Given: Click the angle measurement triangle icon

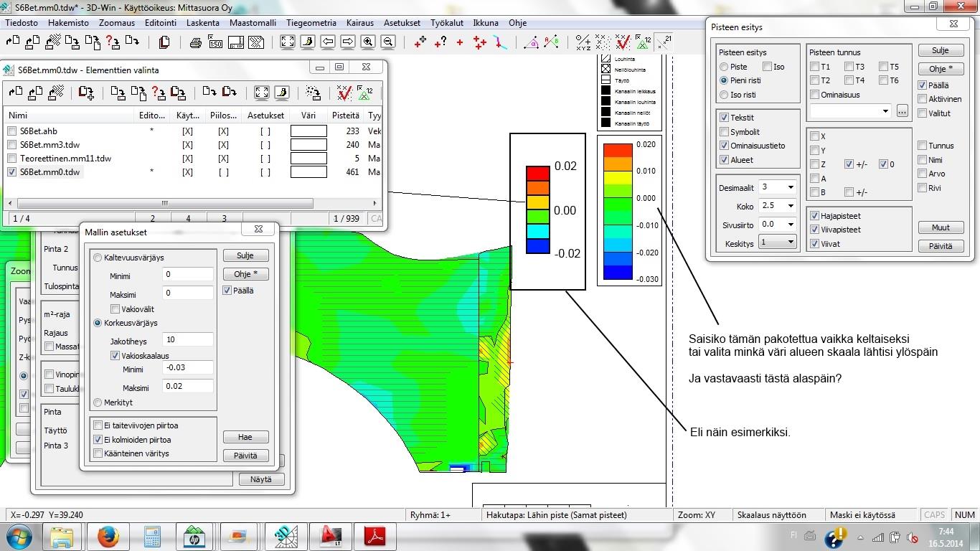Looking at the screenshot, I should (531, 42).
